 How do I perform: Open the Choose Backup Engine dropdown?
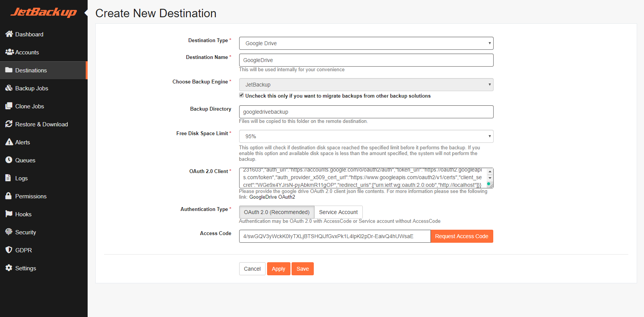366,85
